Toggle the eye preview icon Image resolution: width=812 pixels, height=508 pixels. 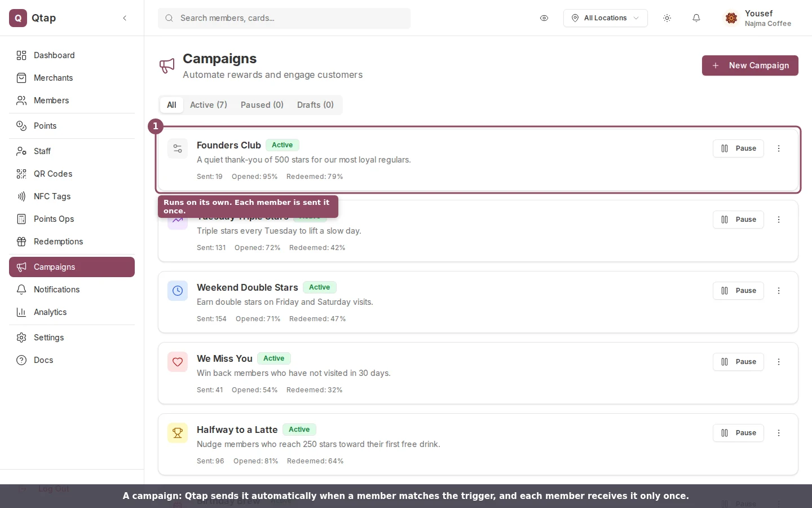tap(544, 18)
